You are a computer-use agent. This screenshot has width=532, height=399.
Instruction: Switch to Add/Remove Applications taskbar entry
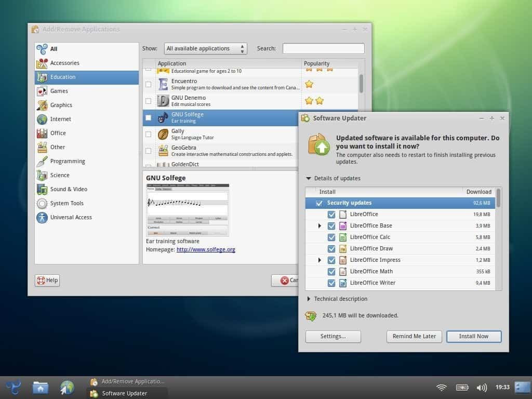coord(128,382)
